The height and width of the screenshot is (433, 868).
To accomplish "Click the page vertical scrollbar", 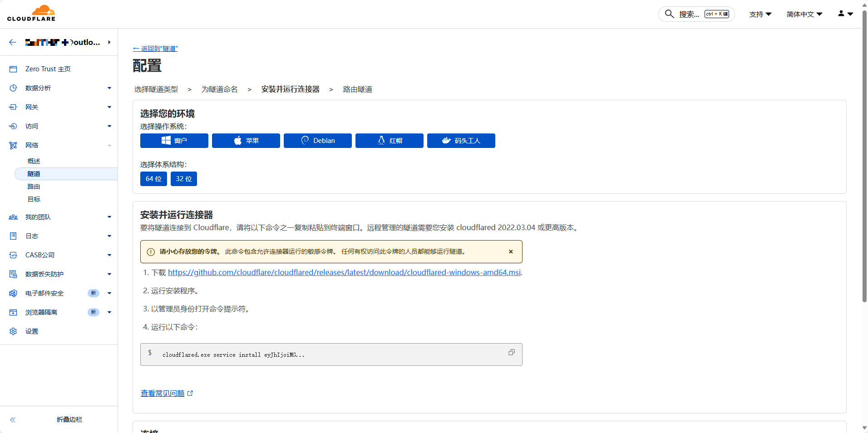I will [x=864, y=154].
